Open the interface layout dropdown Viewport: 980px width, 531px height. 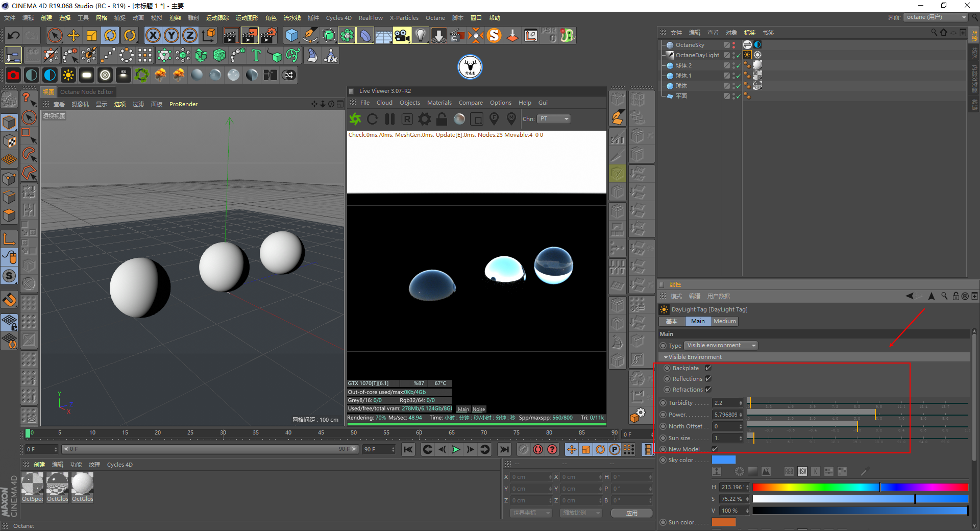[936, 17]
